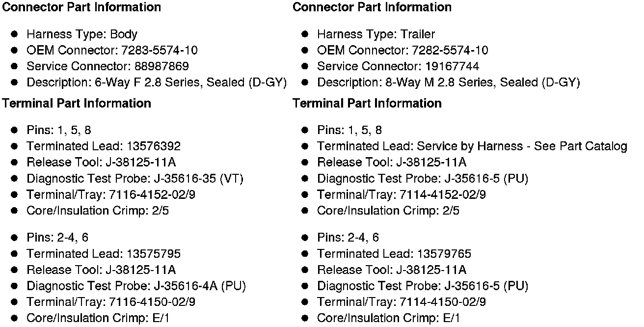Click Service Connector 19167744

[x=398, y=66]
